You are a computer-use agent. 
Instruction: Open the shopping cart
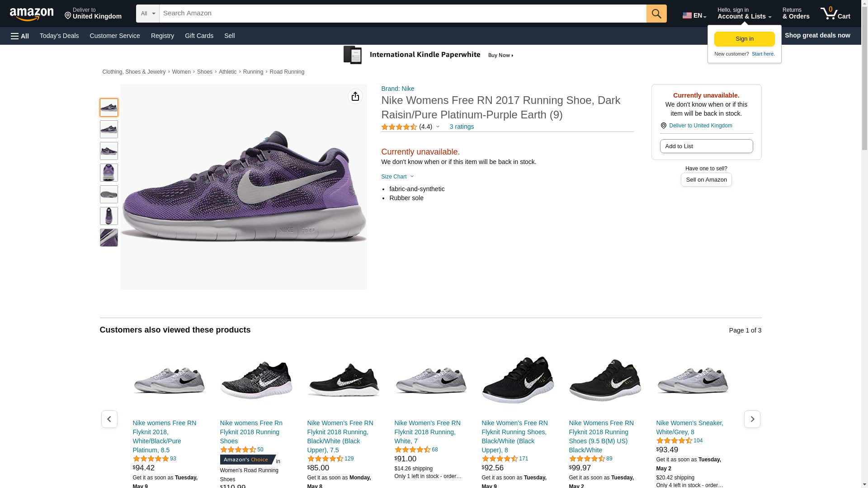(x=835, y=14)
